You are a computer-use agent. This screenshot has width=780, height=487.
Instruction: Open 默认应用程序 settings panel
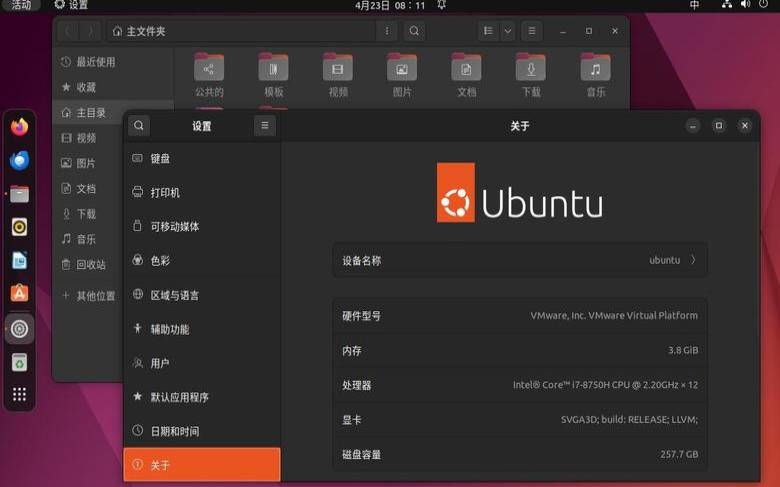tap(201, 397)
